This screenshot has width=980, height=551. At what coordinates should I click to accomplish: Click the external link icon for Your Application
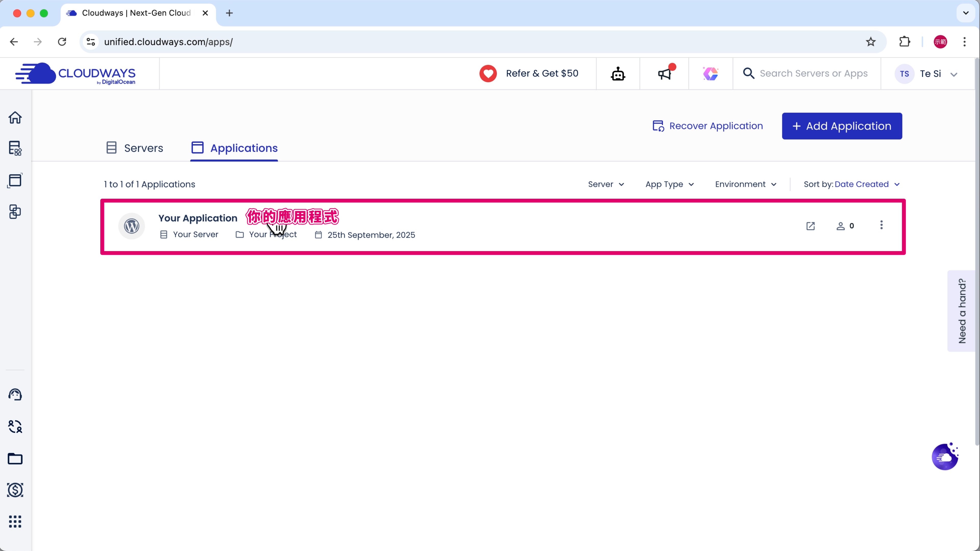(x=810, y=226)
